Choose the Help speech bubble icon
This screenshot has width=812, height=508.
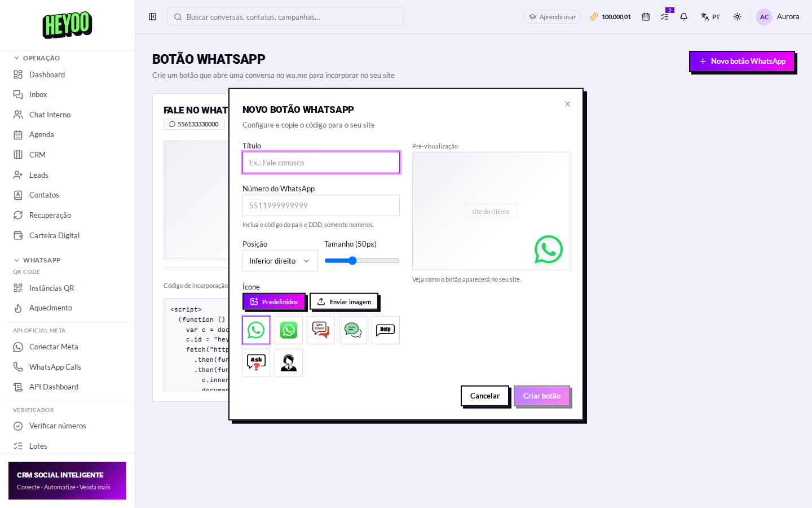click(x=386, y=330)
